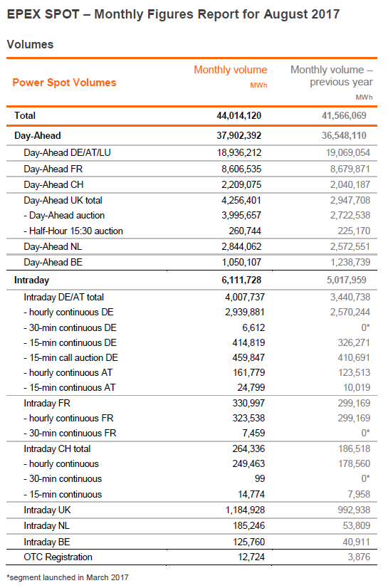Viewport: 388px width, 588px height.
Task: Click the Day-Ahead row label
Action: pos(38,136)
